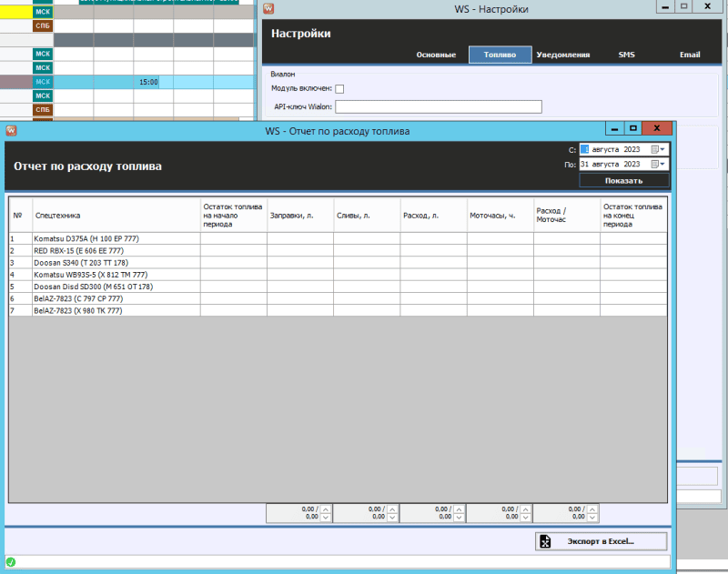This screenshot has width=728, height=574.
Task: Switch to the 'Основные' settings tab
Action: [x=436, y=55]
